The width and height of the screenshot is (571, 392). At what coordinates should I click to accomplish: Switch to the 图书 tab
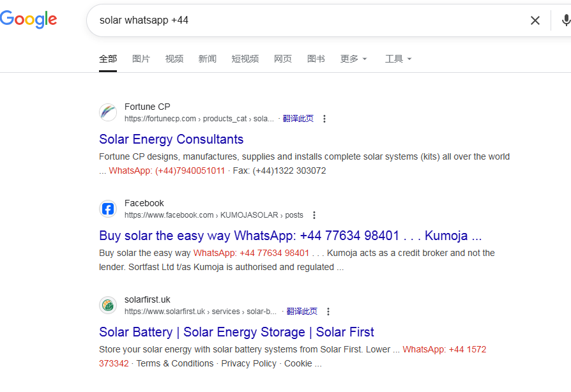click(316, 59)
